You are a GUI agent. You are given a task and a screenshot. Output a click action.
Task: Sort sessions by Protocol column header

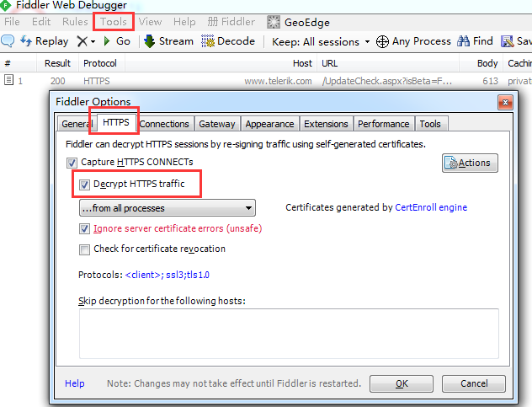pos(100,63)
